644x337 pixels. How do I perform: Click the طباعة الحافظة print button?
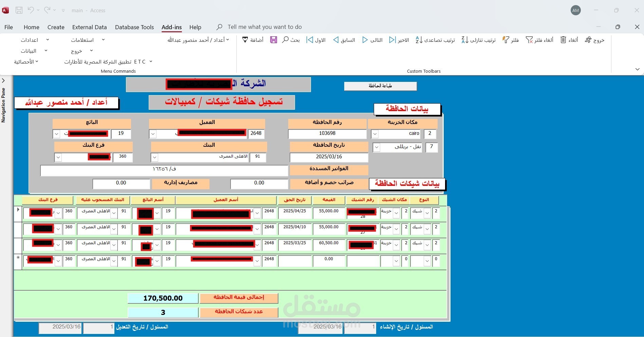pyautogui.click(x=380, y=86)
